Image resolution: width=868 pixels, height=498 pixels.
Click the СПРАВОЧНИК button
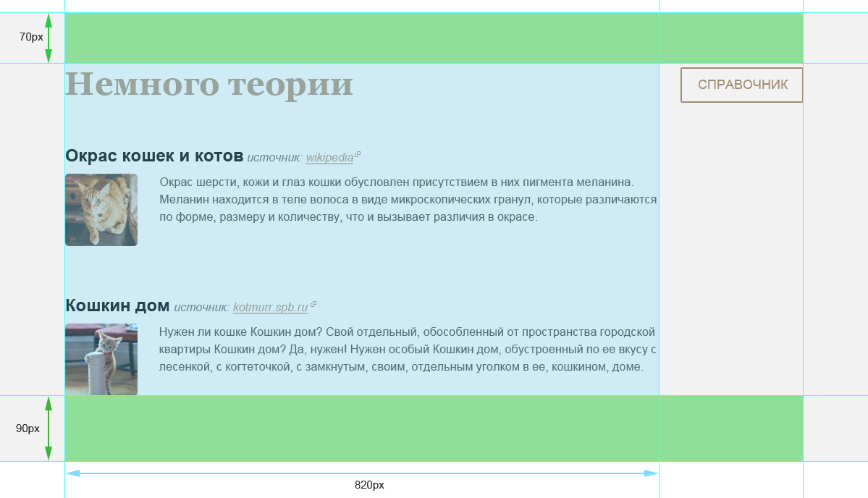coord(742,85)
